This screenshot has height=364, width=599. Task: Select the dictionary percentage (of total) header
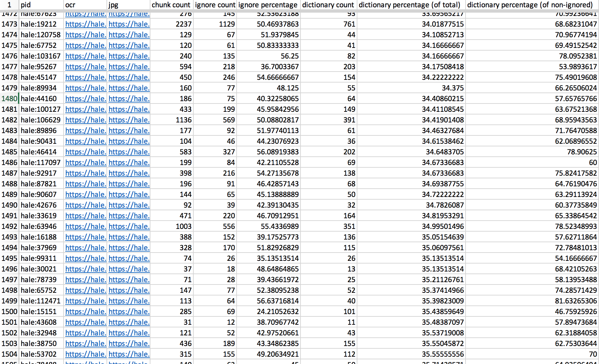click(411, 5)
